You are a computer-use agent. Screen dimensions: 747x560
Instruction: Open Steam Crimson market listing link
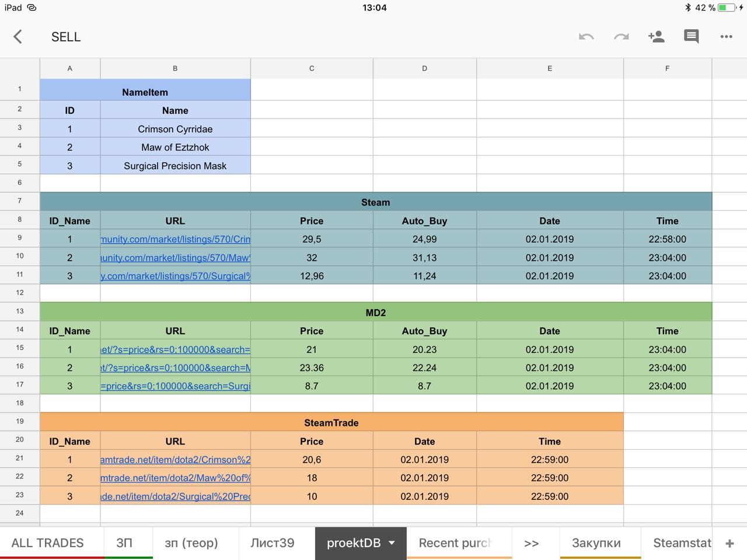176,239
